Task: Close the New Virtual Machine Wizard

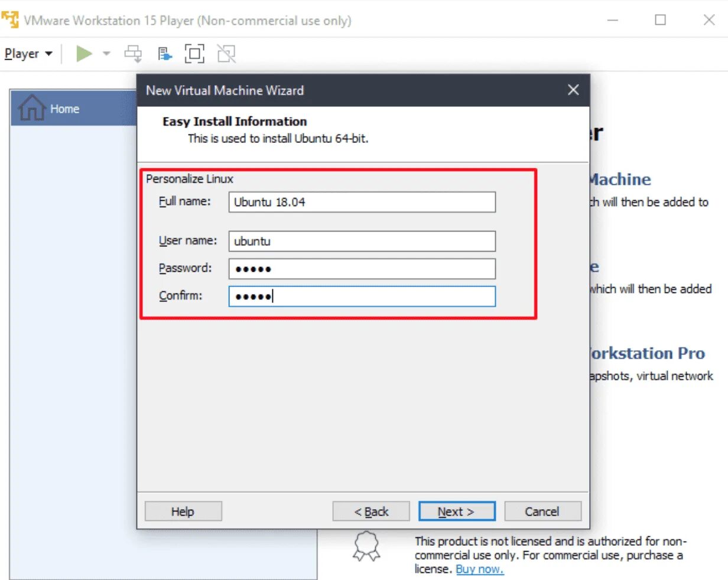Action: click(573, 90)
